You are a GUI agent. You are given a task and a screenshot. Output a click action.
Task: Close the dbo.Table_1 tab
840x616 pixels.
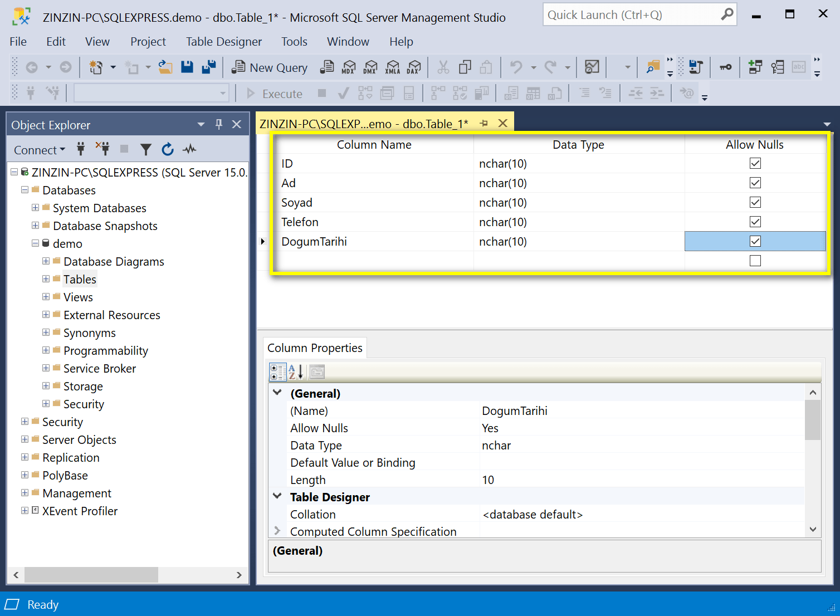pyautogui.click(x=502, y=123)
